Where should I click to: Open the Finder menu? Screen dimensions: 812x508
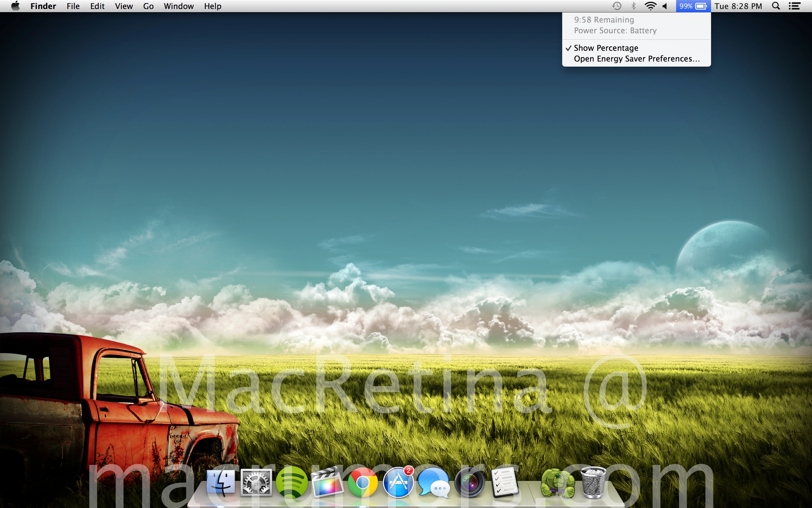point(43,6)
